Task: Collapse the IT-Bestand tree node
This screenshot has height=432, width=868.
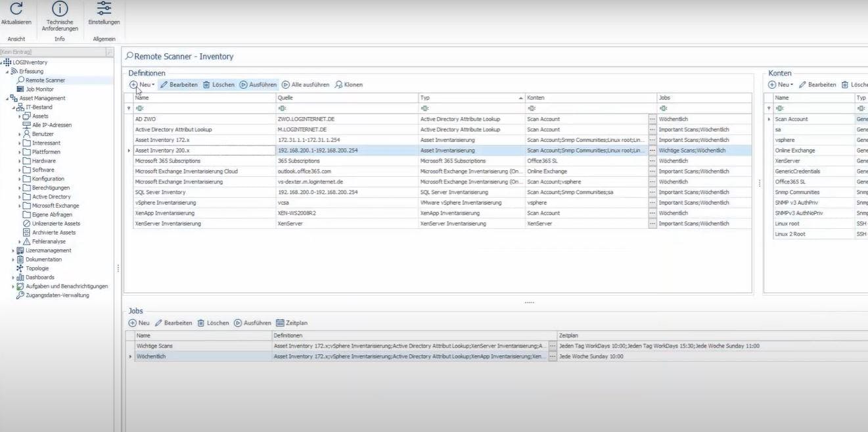Action: coord(13,107)
